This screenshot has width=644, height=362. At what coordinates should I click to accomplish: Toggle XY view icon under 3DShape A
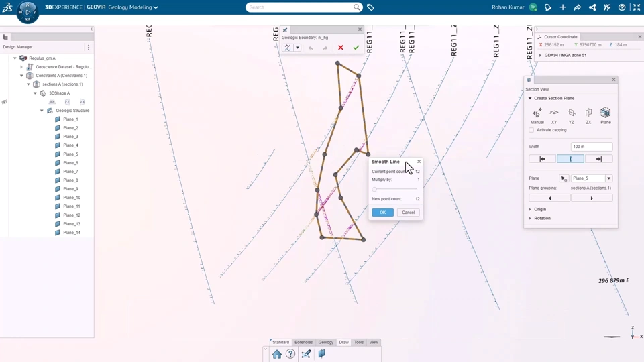(52, 102)
